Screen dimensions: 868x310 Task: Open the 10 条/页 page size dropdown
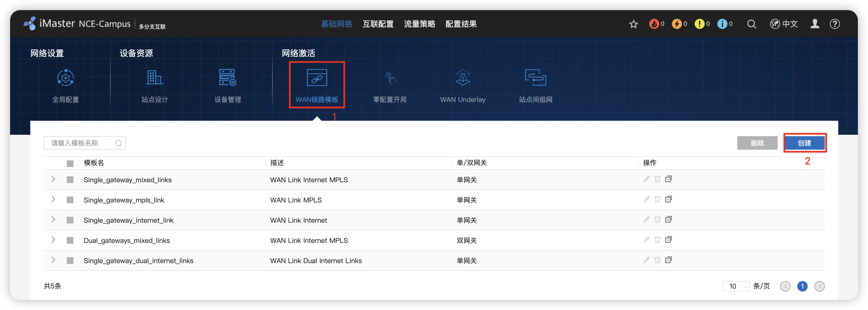[736, 286]
